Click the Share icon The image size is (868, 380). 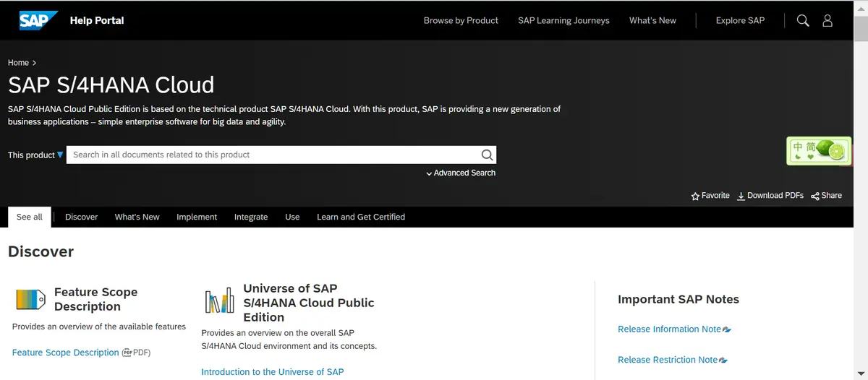point(815,196)
